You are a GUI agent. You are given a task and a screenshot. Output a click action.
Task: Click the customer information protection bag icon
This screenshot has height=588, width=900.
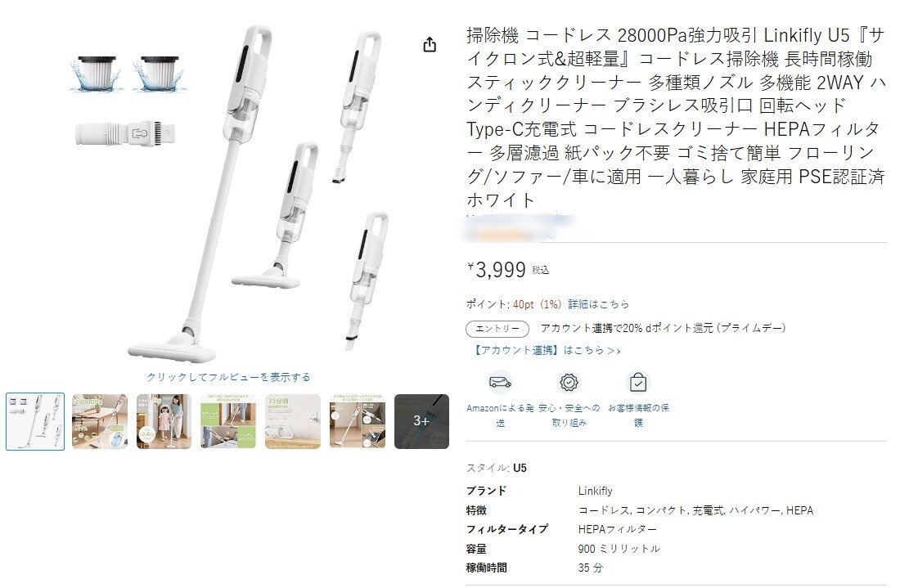[638, 382]
